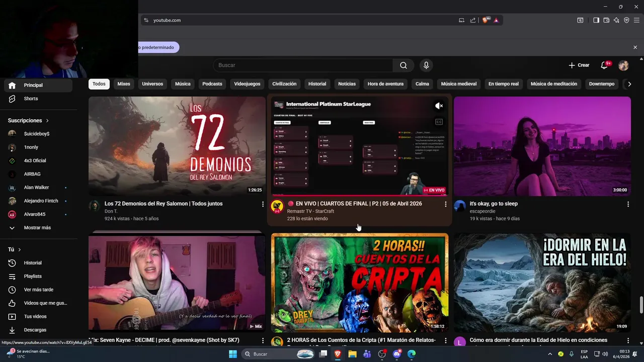Open the $uicideboy$ subscription channel
The image size is (644, 362).
pyautogui.click(x=38, y=134)
